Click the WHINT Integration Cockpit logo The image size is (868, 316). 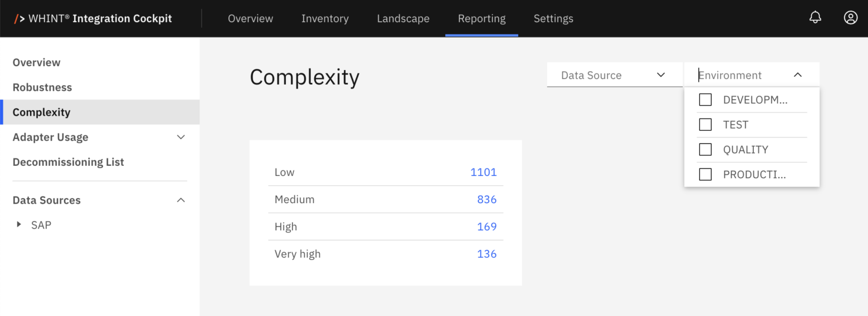point(93,19)
